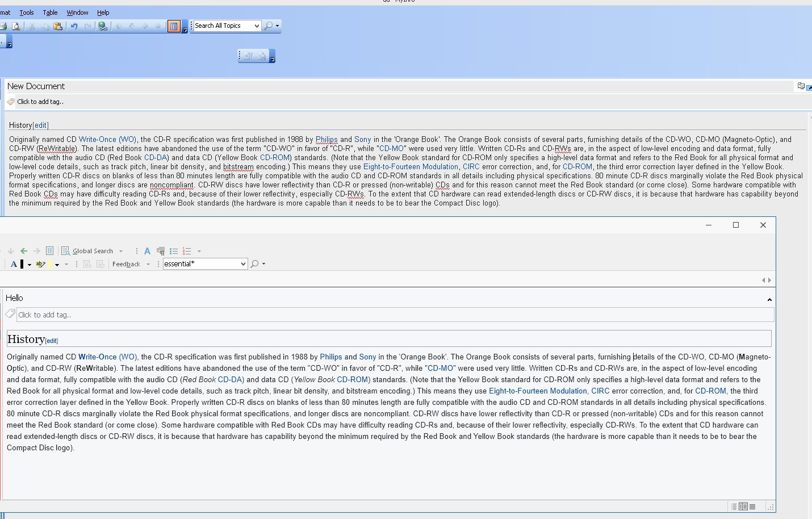Viewport: 812px width, 519px height.
Task: Open the Tools menu
Action: pyautogui.click(x=27, y=12)
